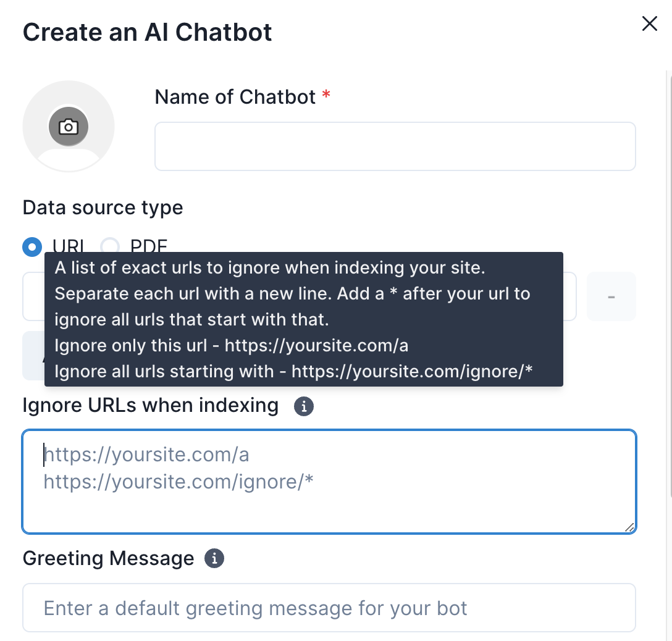Image resolution: width=672 pixels, height=641 pixels.
Task: Click the Greeting Message info icon
Action: click(x=214, y=558)
